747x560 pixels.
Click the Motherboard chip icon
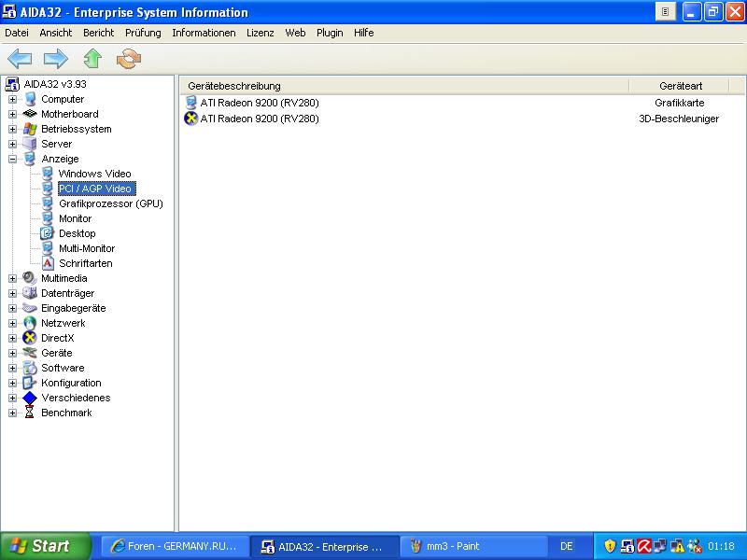pos(30,114)
